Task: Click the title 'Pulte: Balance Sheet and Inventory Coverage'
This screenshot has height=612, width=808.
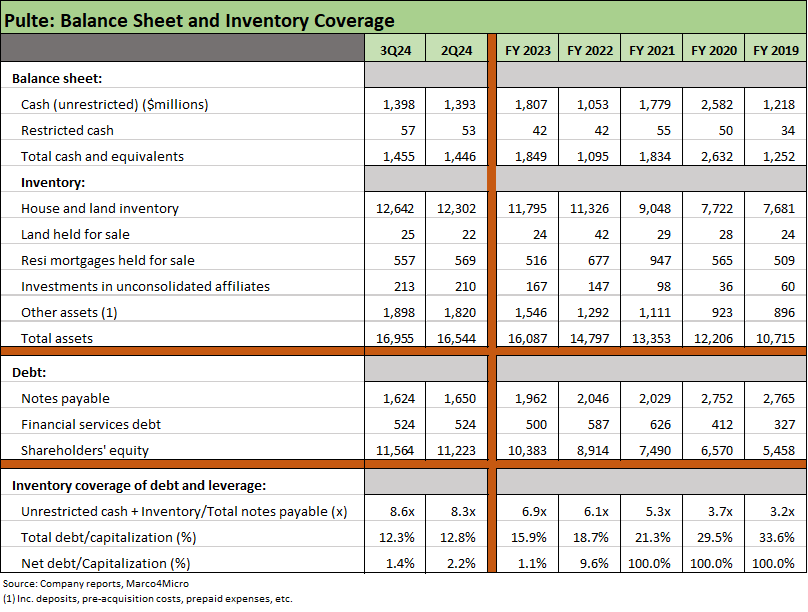Action: (x=199, y=21)
